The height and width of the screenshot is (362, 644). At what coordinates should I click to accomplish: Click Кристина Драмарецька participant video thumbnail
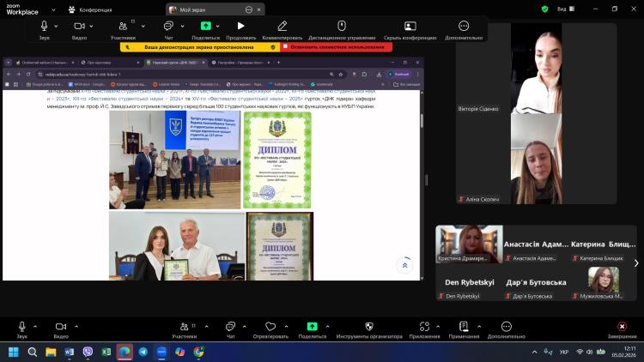coord(469,244)
